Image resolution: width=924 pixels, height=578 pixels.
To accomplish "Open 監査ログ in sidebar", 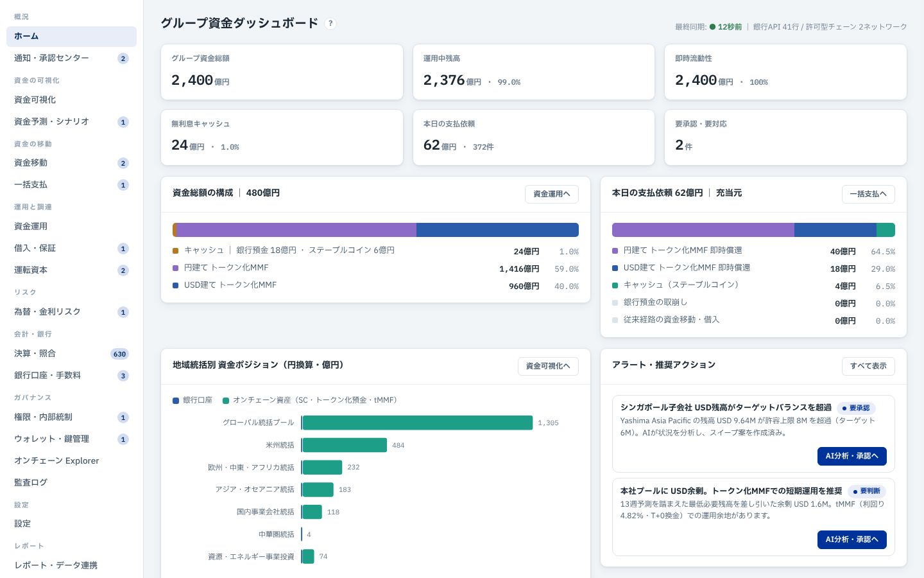I will (x=71, y=483).
